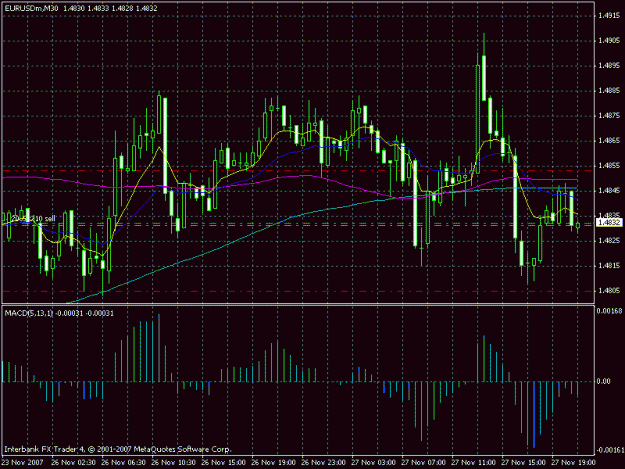Viewport: 625px width, 469px height.
Task: Click the 26 Nov 19:00 time label
Action: click(273, 463)
